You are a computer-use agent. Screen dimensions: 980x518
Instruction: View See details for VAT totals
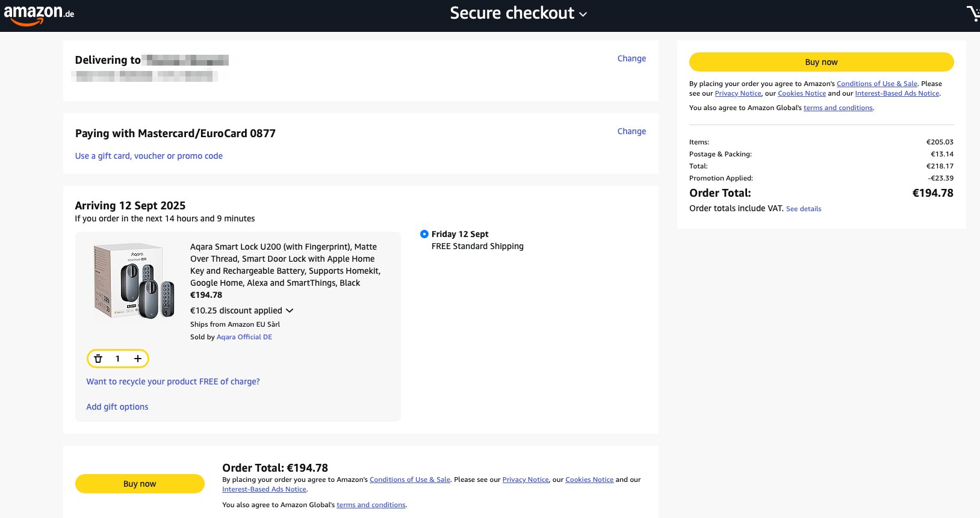(804, 209)
